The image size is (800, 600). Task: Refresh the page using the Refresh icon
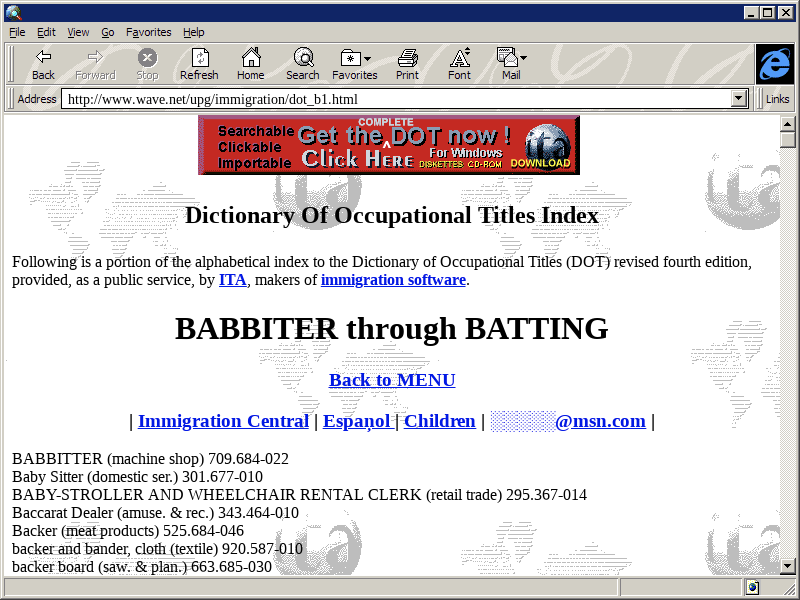tap(199, 64)
